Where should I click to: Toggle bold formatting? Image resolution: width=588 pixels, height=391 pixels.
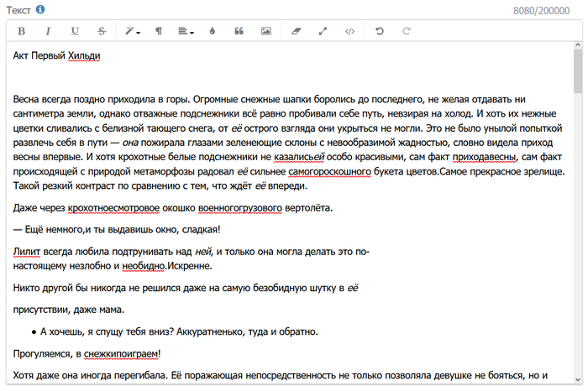click(x=22, y=31)
